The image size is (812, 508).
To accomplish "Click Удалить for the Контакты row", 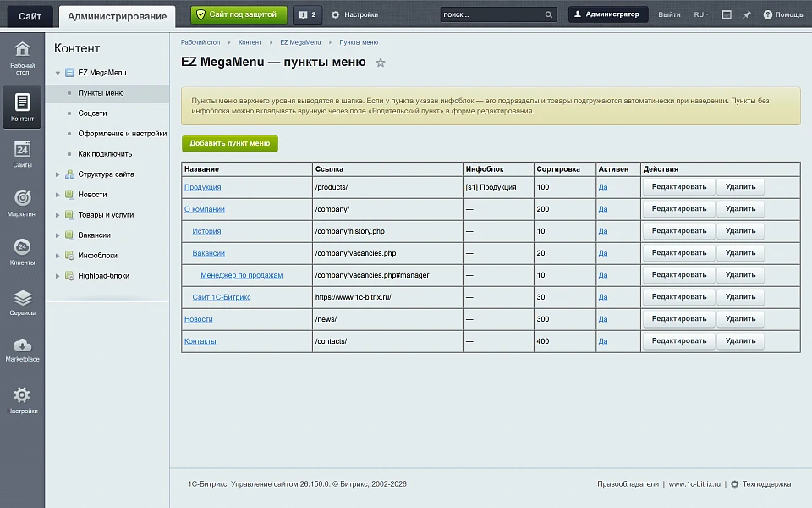I will pyautogui.click(x=741, y=341).
